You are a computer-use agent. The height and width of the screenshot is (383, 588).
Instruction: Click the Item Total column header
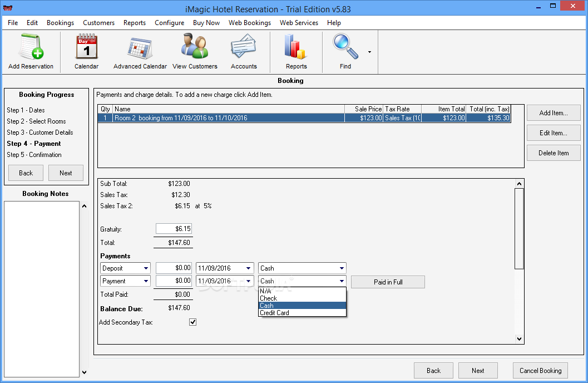pos(444,109)
